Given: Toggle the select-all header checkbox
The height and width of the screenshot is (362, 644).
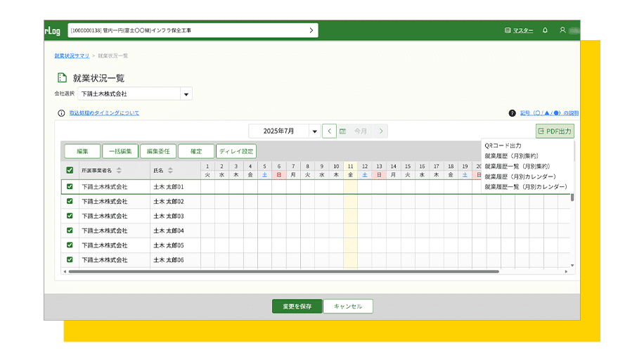Looking at the screenshot, I should pyautogui.click(x=70, y=170).
